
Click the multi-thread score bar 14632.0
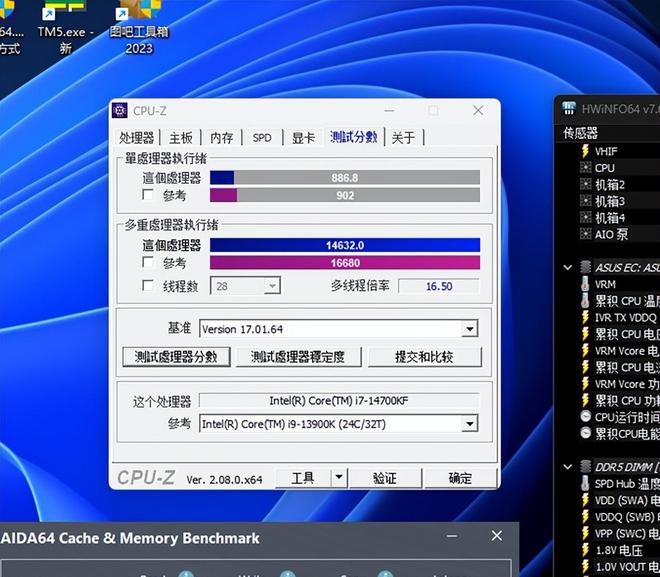pyautogui.click(x=345, y=245)
